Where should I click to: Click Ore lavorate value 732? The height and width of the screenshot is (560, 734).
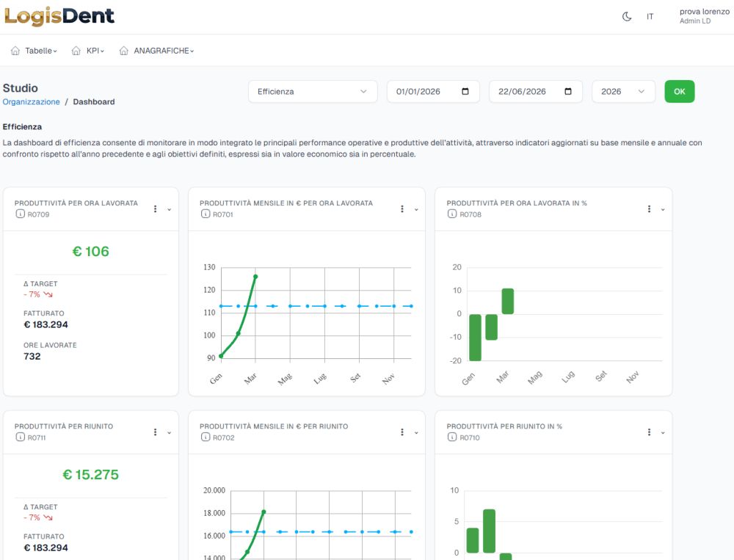[32, 356]
